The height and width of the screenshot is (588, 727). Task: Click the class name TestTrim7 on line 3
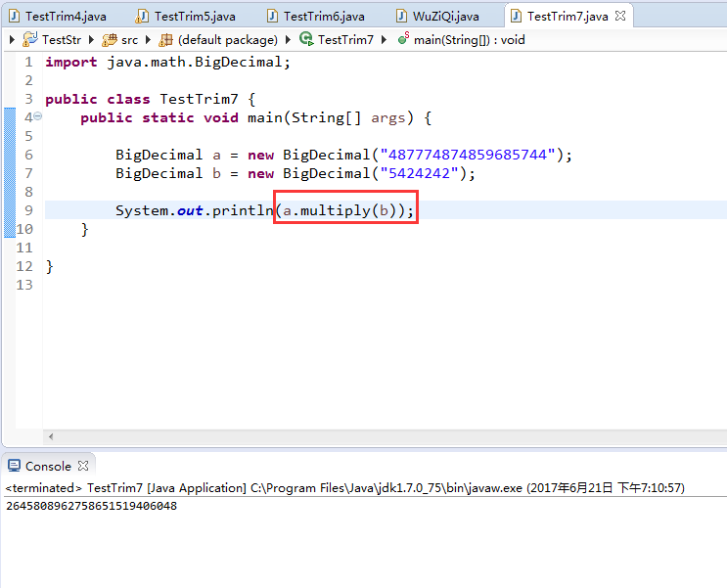point(199,99)
